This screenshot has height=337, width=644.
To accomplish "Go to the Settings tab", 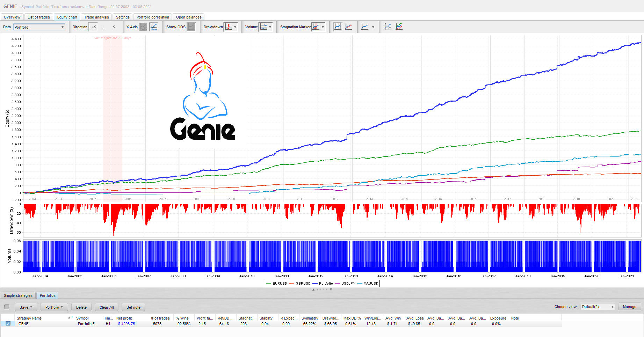I will [x=123, y=17].
